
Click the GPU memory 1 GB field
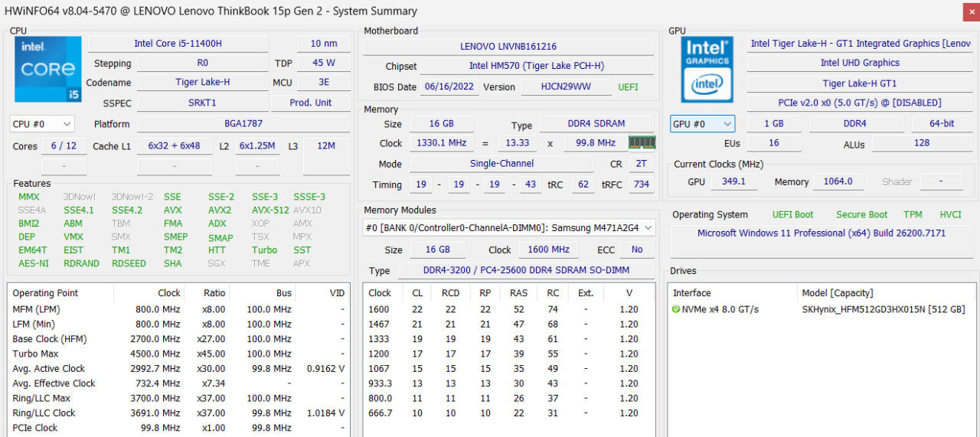pos(775,123)
